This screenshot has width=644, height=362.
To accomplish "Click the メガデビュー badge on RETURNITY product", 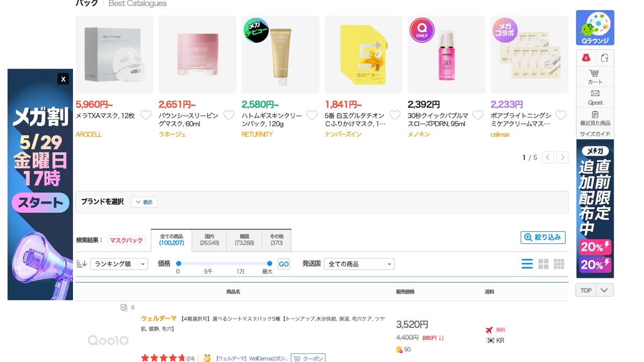I will coord(256,30).
